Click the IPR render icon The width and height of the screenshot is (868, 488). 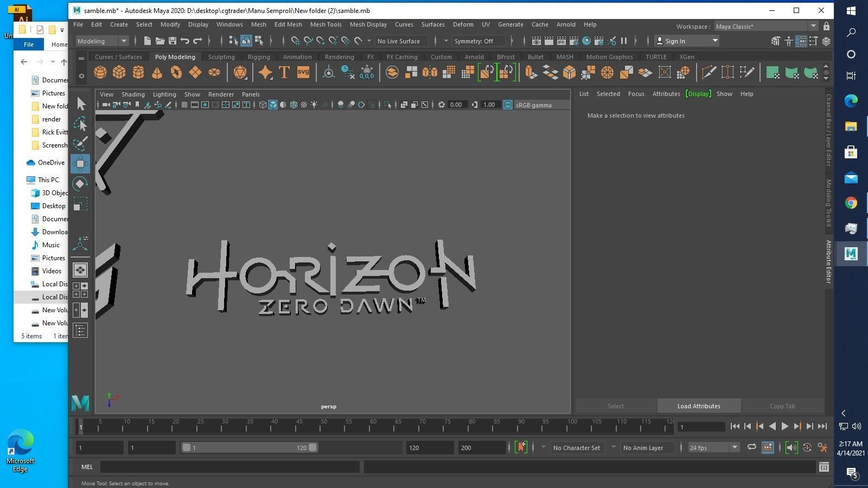coord(561,41)
